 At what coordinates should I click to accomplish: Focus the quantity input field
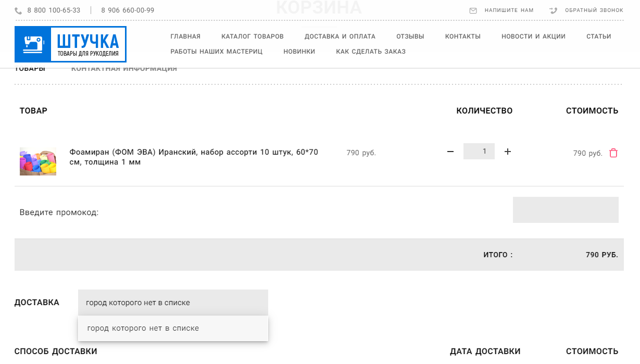point(479,152)
